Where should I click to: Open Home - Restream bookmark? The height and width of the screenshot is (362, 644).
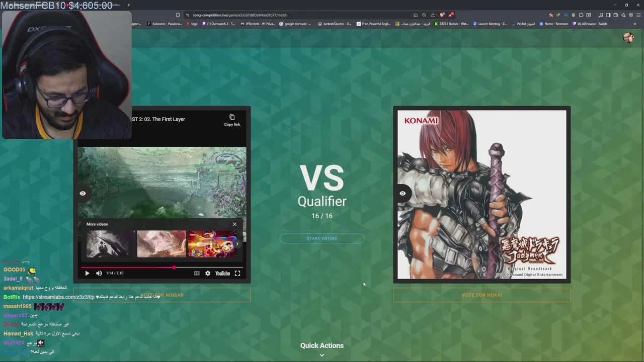553,24
